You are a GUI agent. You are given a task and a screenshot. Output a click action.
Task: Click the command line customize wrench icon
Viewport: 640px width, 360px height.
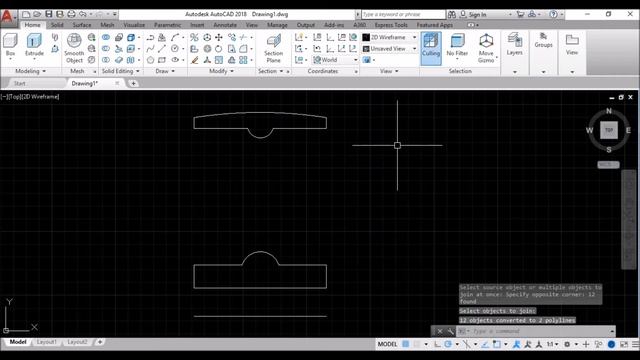pyautogui.click(x=451, y=331)
